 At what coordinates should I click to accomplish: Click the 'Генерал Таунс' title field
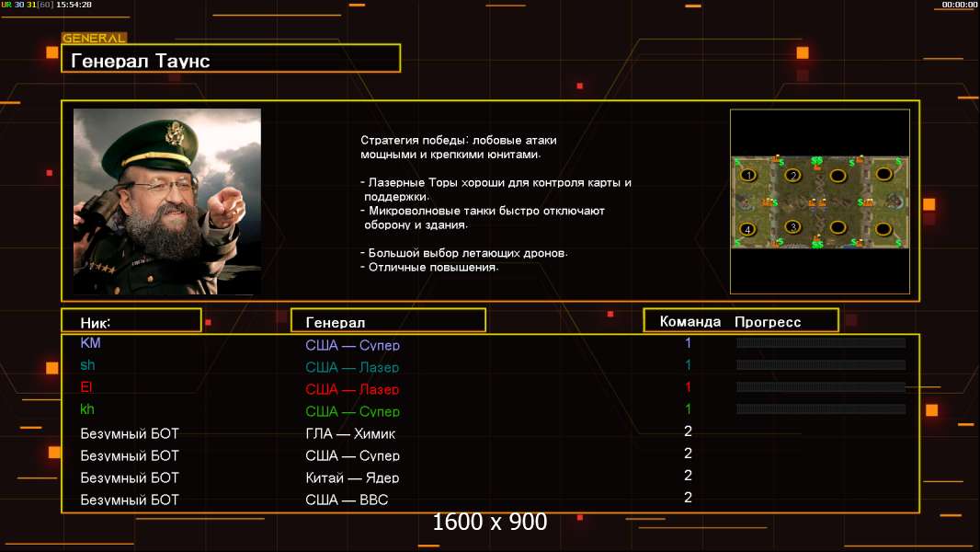click(231, 59)
